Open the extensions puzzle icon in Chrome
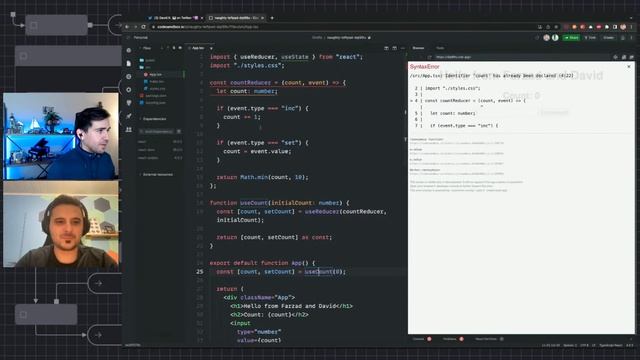This screenshot has width=640, height=360. [607, 27]
